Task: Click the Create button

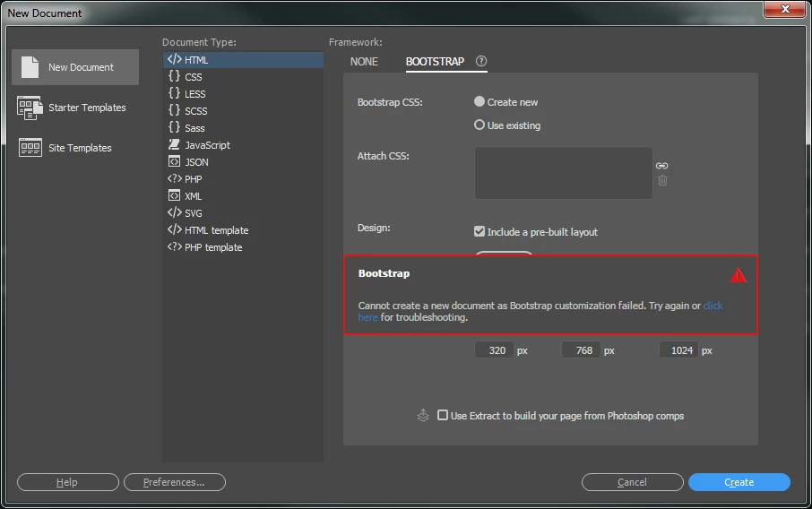Action: point(739,482)
